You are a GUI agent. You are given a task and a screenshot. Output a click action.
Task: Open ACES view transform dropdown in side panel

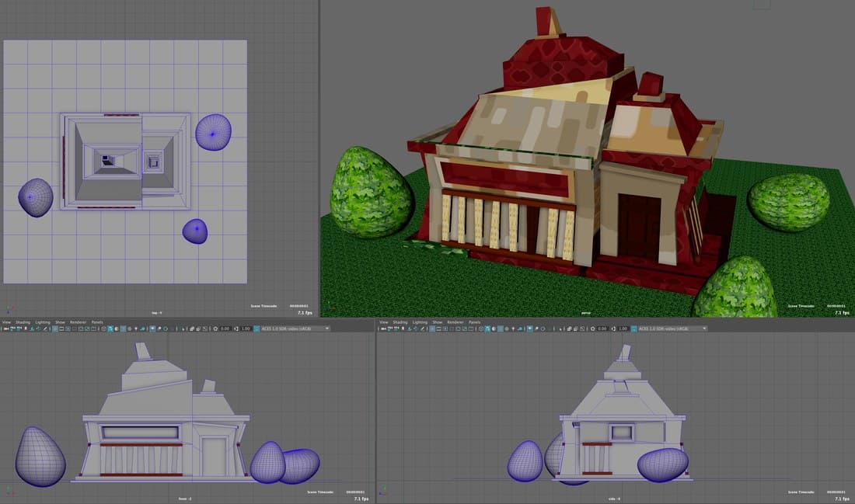tap(673, 328)
